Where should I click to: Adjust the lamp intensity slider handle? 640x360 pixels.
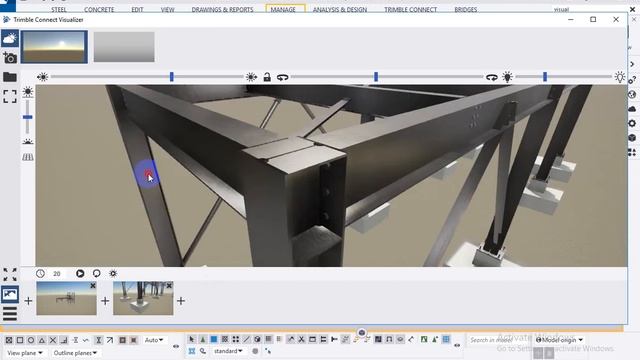click(544, 76)
